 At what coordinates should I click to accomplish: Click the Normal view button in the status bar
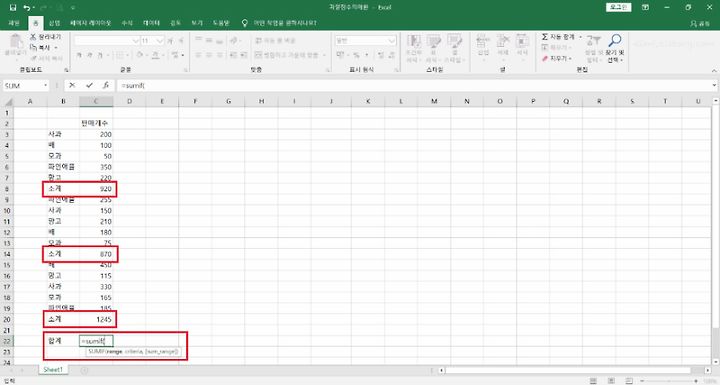(593, 381)
